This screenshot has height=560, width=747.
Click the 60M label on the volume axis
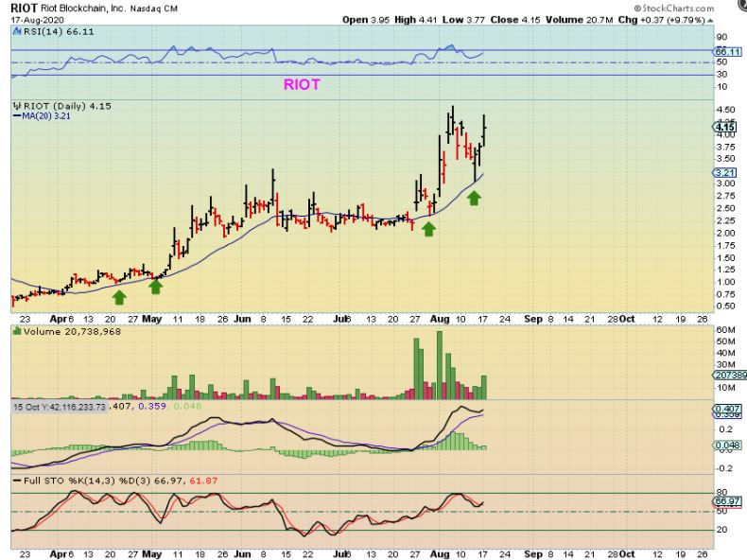point(725,330)
